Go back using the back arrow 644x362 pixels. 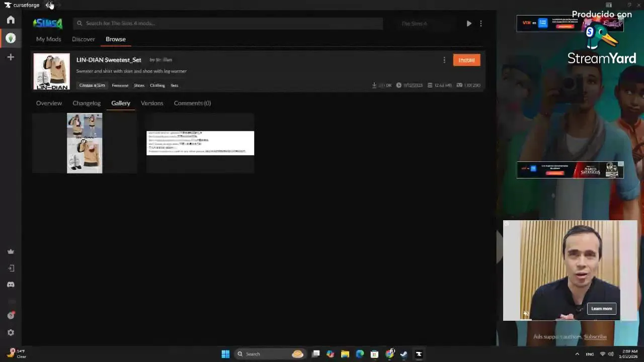pyautogui.click(x=49, y=5)
